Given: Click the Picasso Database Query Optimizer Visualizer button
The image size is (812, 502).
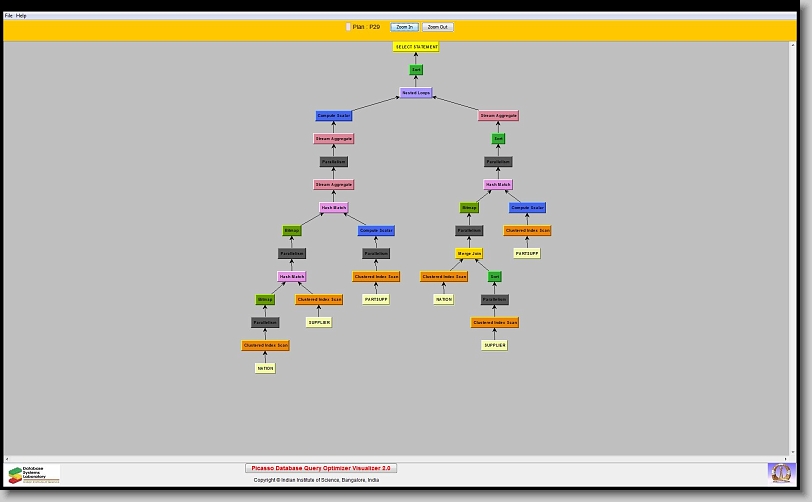Looking at the screenshot, I should 321,467.
